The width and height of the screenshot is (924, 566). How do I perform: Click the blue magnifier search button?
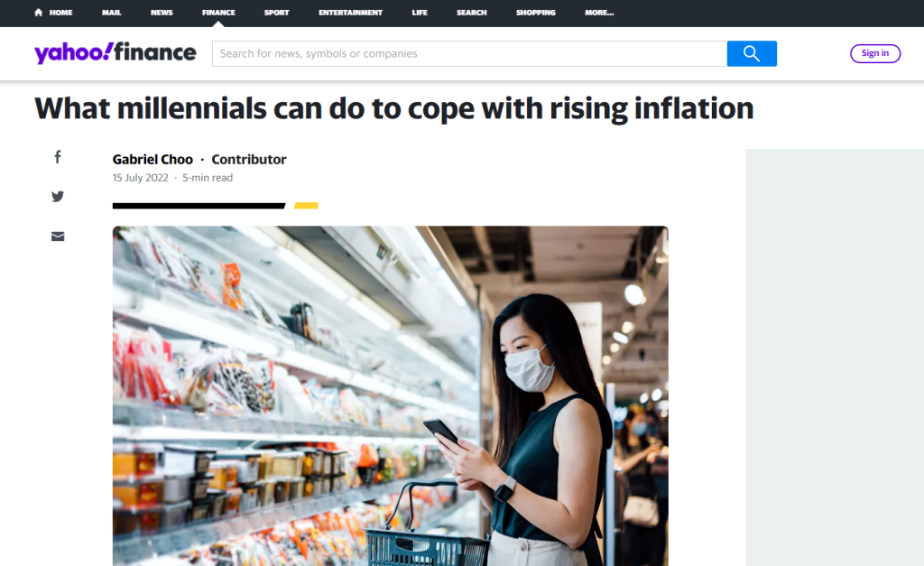[x=752, y=53]
